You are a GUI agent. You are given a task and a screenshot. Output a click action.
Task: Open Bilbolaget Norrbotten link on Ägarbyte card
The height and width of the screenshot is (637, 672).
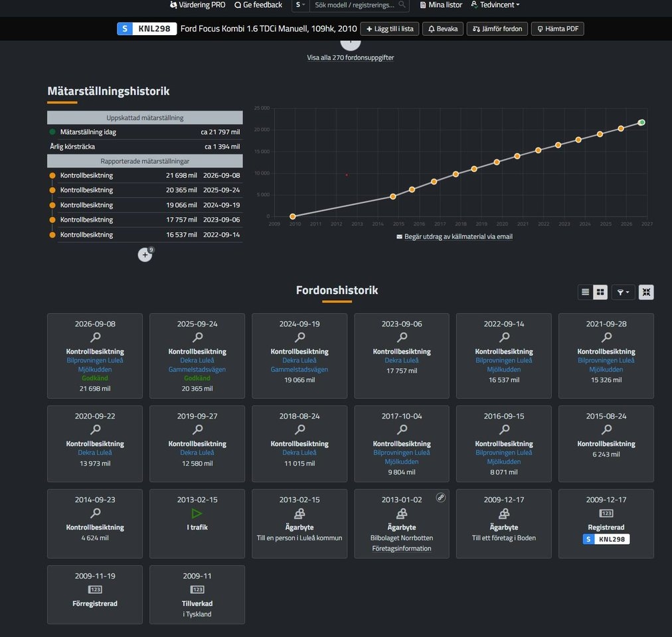(402, 537)
